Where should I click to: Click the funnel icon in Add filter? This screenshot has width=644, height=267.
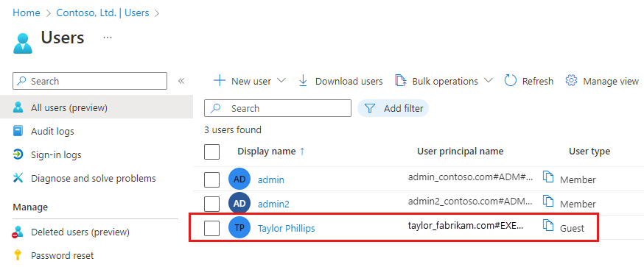pos(370,108)
